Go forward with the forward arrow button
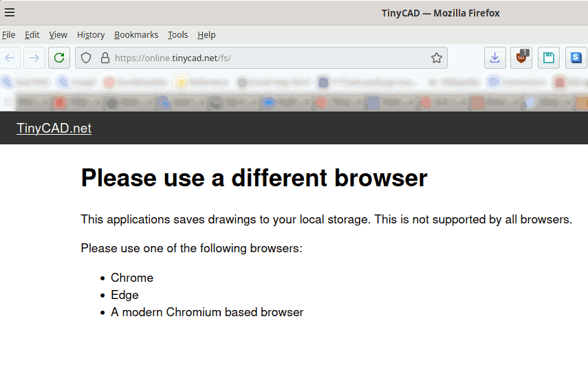Viewport: 588px width, 365px height. [x=34, y=58]
